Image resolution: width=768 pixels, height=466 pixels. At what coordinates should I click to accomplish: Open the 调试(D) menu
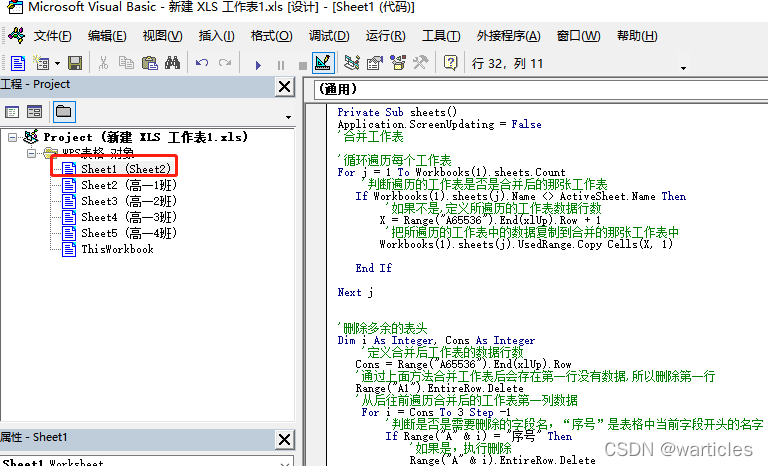(x=329, y=36)
